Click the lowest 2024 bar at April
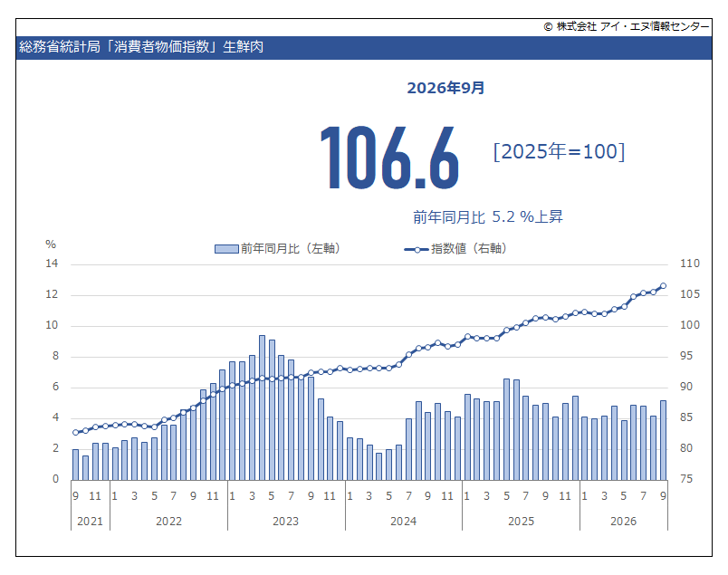 click(378, 466)
